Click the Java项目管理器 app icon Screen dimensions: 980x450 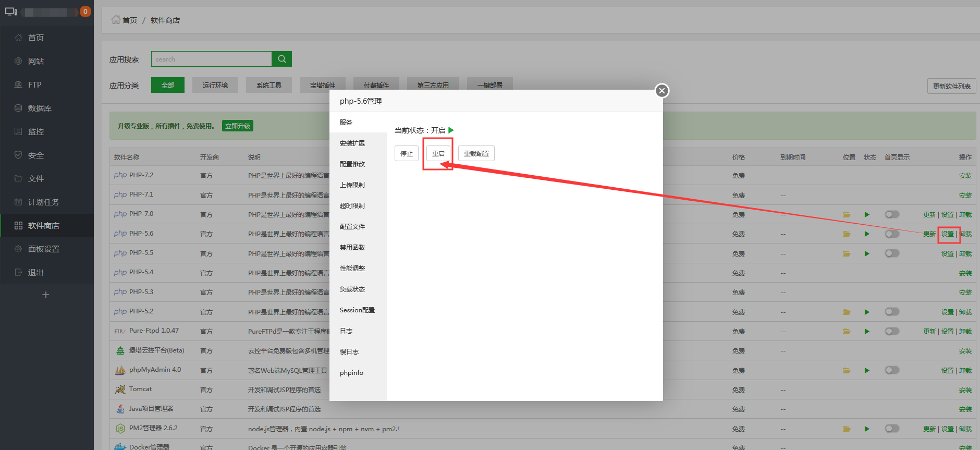tap(120, 409)
